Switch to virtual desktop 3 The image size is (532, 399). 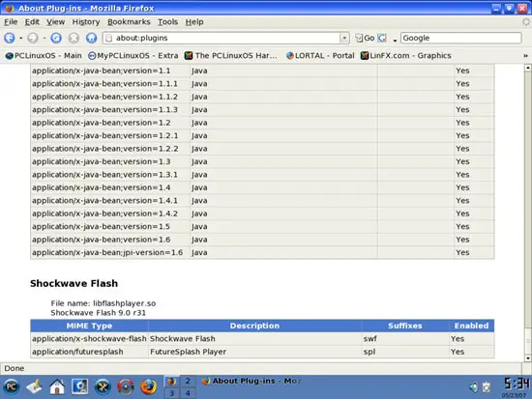171,393
